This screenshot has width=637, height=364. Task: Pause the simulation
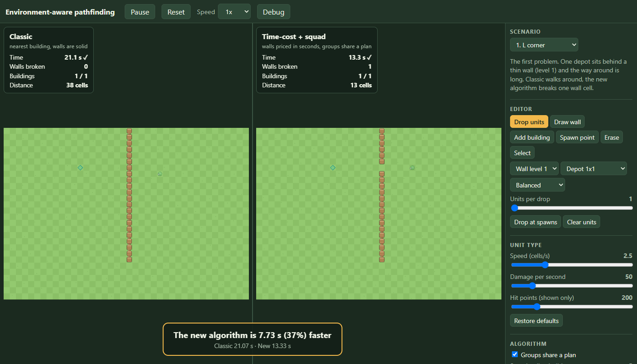tap(140, 12)
